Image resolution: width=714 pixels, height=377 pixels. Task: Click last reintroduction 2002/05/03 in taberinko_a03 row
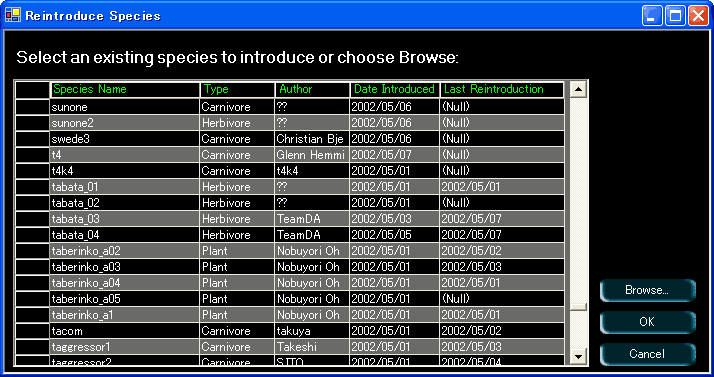pos(502,267)
